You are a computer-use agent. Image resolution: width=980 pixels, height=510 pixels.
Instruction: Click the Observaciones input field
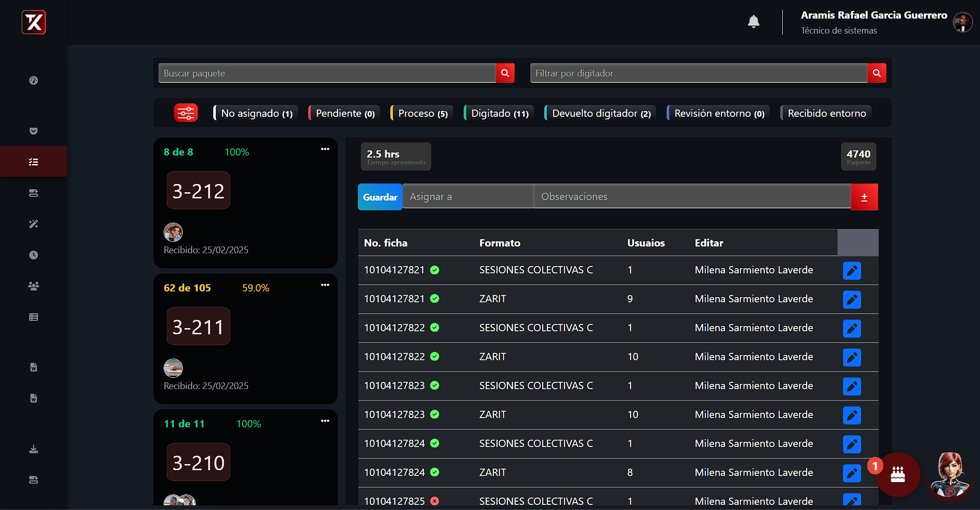[x=692, y=197]
